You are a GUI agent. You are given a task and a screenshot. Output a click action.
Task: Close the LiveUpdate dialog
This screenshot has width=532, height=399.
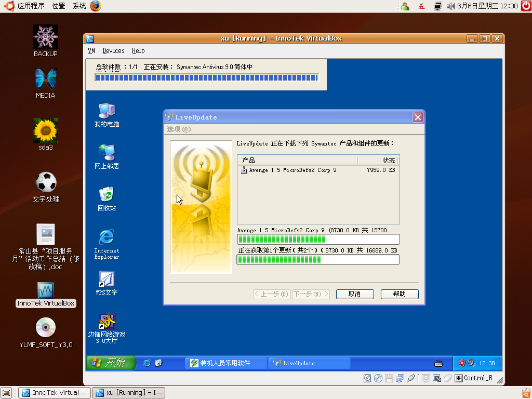(x=418, y=117)
